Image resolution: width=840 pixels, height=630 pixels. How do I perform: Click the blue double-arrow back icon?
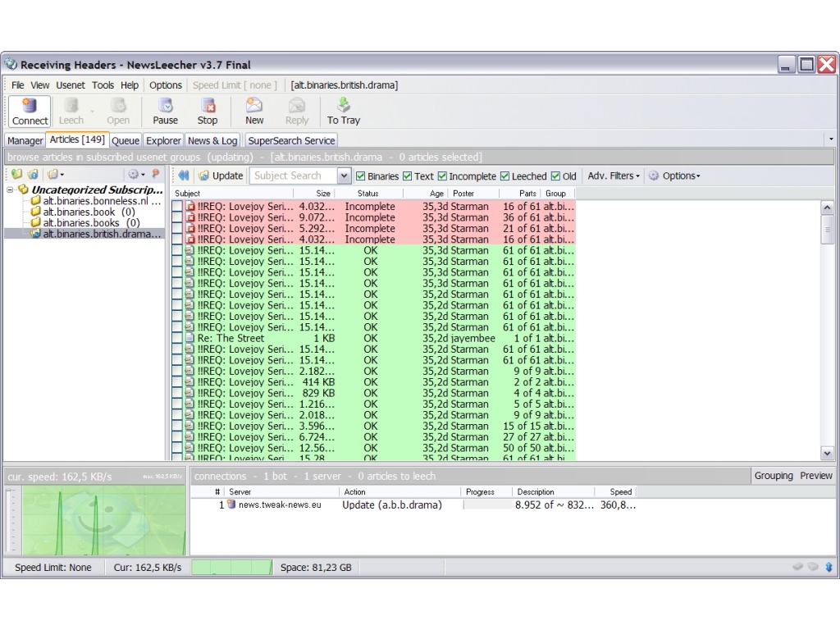(x=184, y=176)
